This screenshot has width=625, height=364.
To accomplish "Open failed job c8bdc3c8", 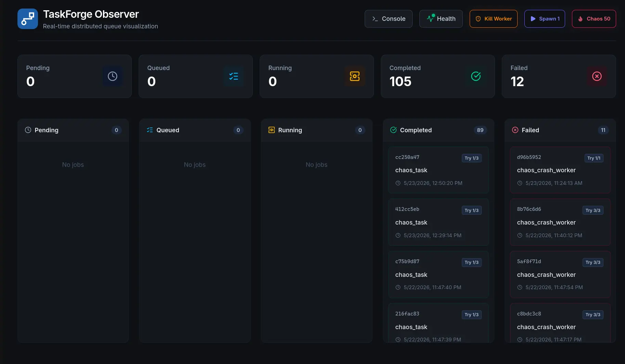I will [560, 323].
